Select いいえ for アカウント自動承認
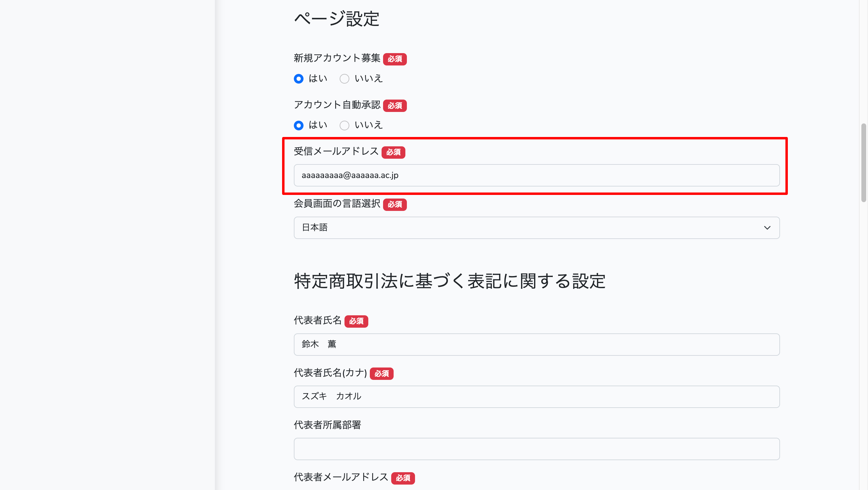Screen dimensions: 868x490 344,125
